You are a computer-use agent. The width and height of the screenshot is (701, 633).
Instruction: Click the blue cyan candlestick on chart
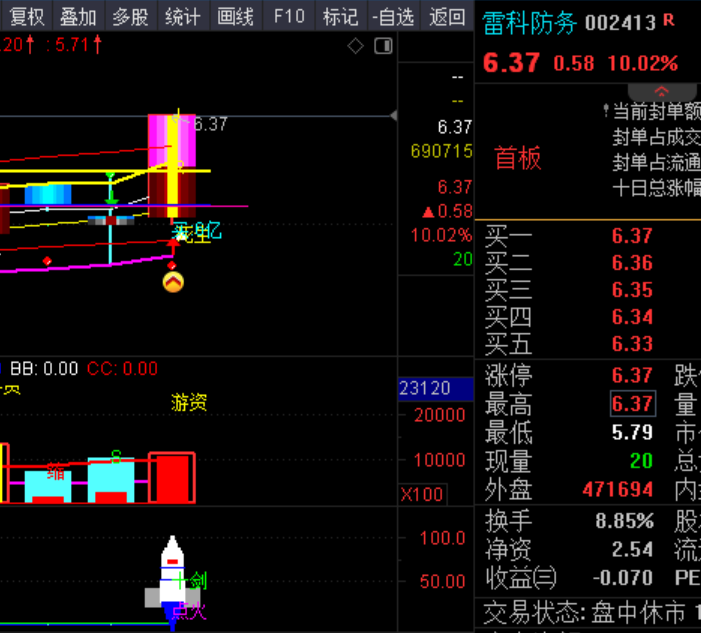click(48, 194)
